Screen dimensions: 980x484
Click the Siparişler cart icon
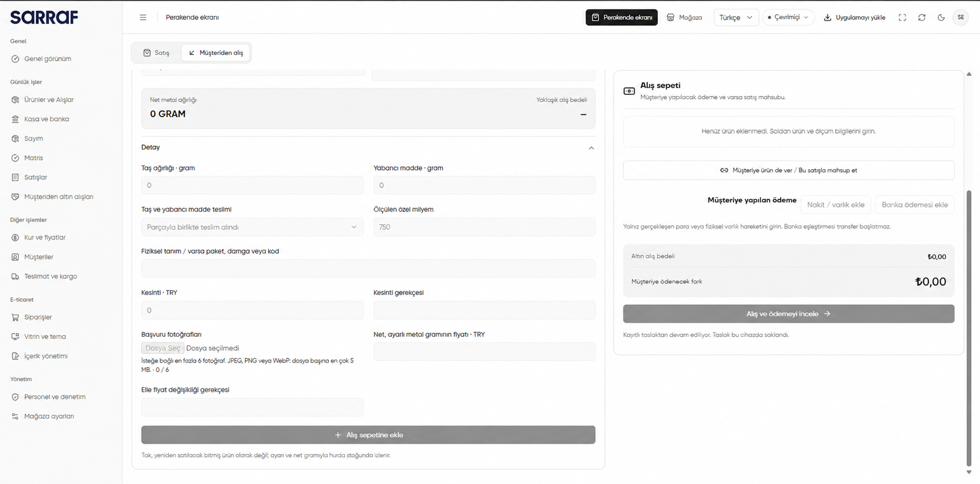click(x=15, y=318)
